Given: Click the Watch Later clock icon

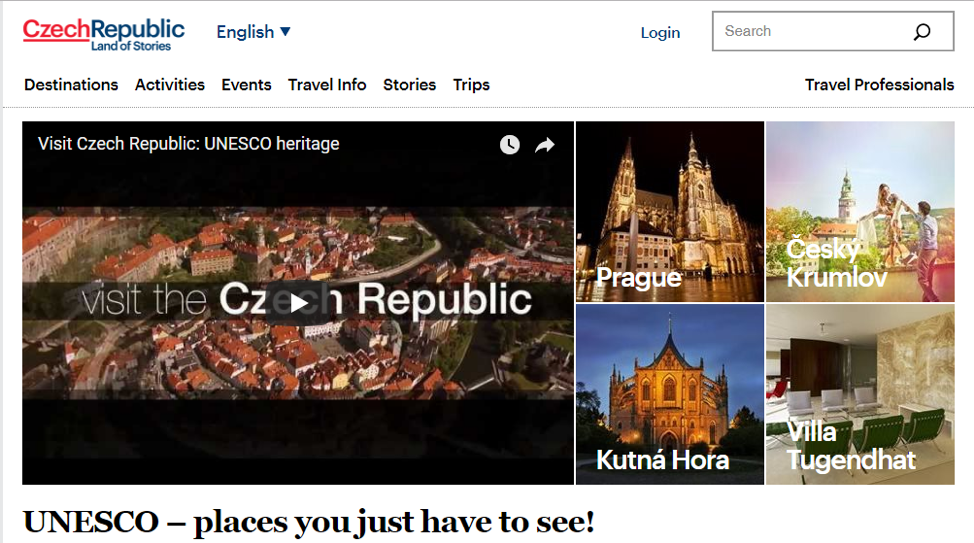Looking at the screenshot, I should (x=509, y=145).
